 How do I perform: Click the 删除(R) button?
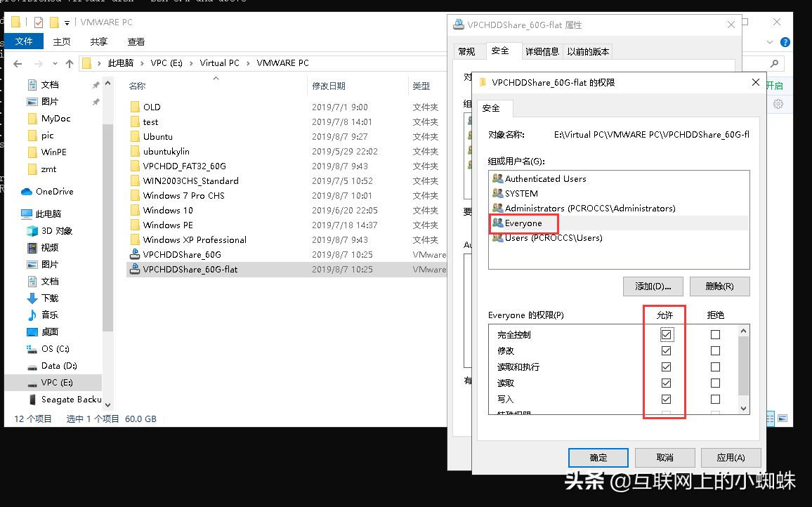(x=719, y=287)
